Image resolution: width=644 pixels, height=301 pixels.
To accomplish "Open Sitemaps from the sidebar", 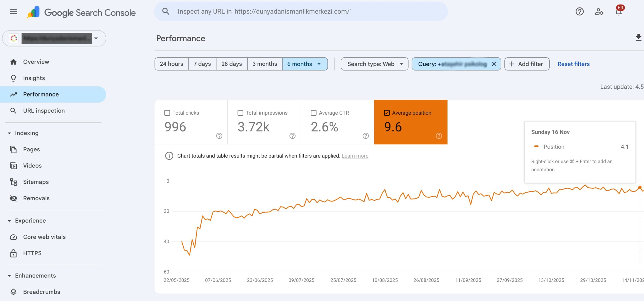I will pyautogui.click(x=36, y=182).
